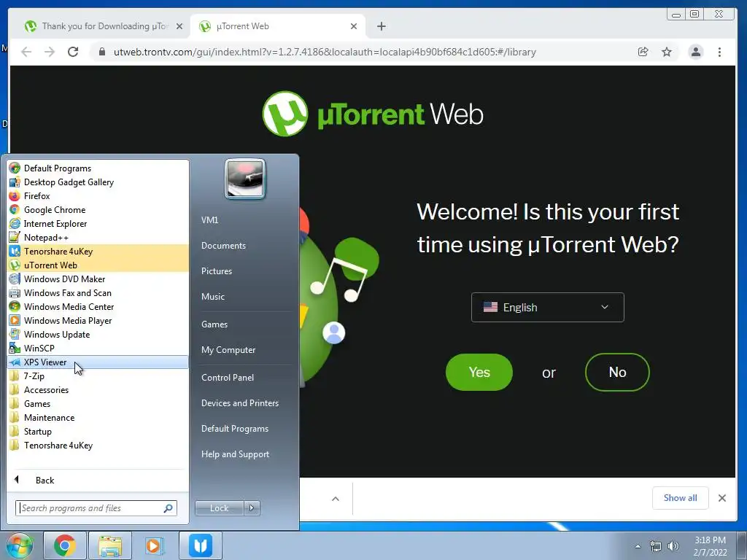Open the English language dropdown

[547, 307]
